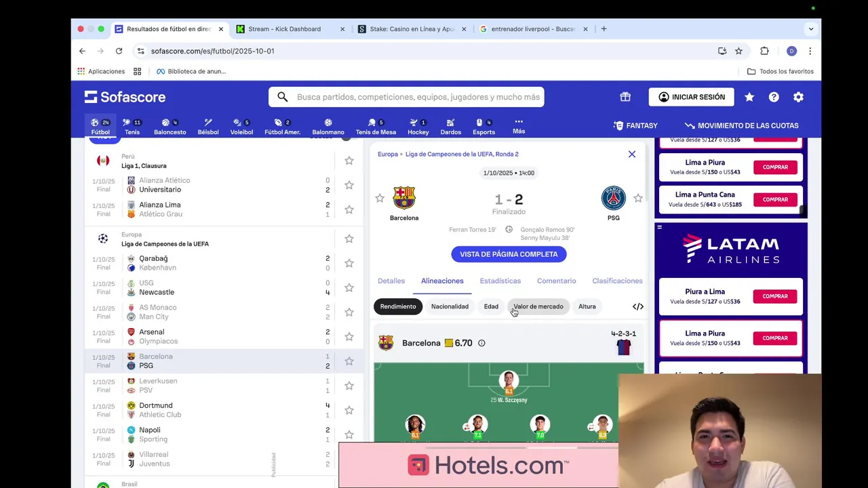Switch to the Estadísticas tab
This screenshot has width=868, height=488.
tap(500, 281)
